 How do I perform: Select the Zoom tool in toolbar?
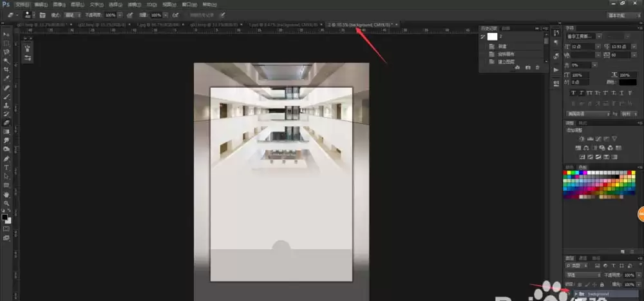[x=6, y=203]
